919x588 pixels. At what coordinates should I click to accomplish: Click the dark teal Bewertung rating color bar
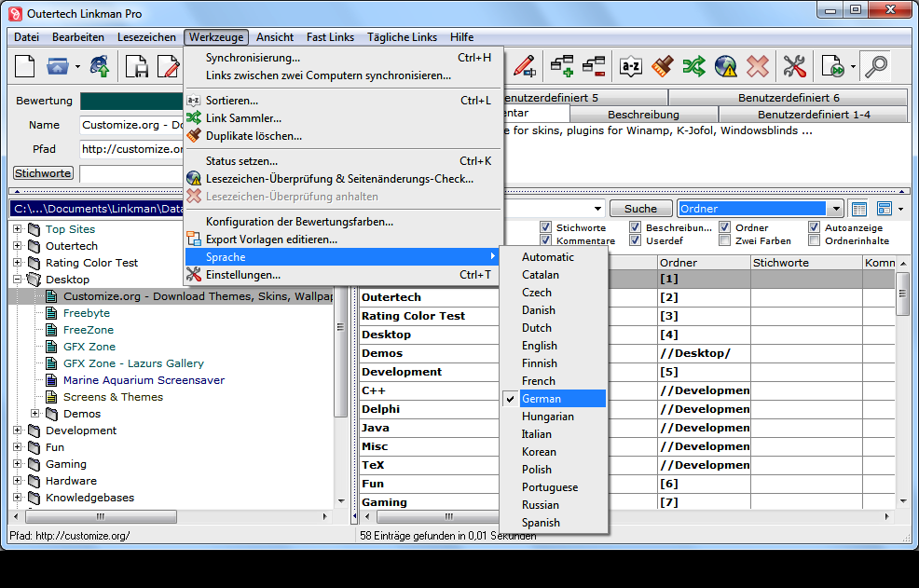[x=131, y=101]
